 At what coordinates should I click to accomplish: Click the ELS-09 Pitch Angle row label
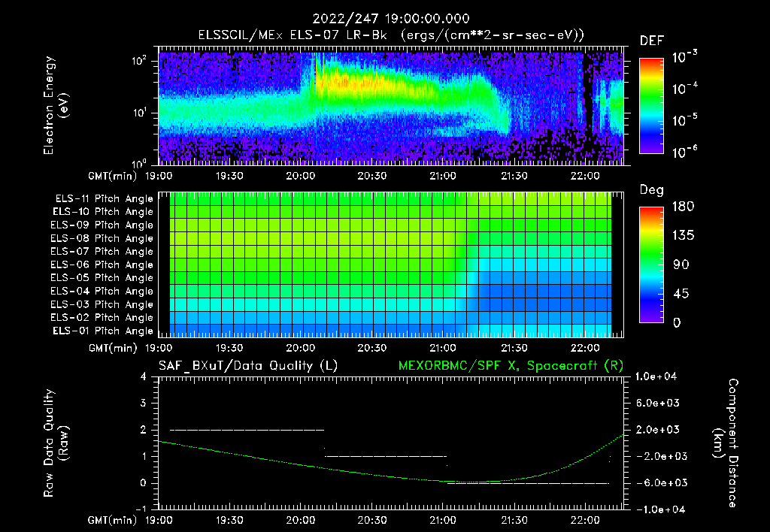tap(102, 225)
